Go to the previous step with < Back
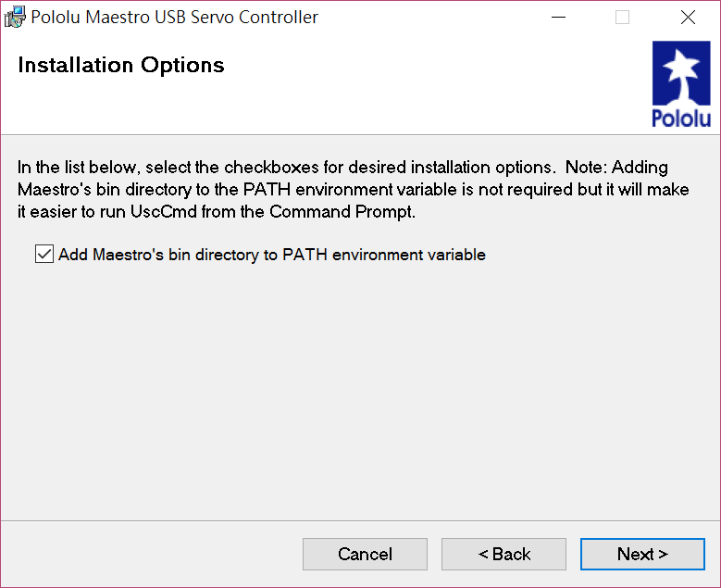The image size is (721, 588). click(503, 554)
